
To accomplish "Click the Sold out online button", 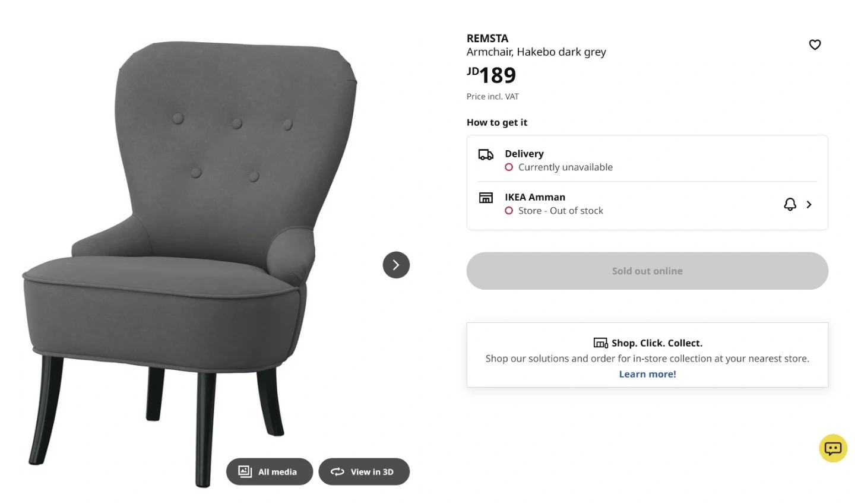I will [647, 271].
